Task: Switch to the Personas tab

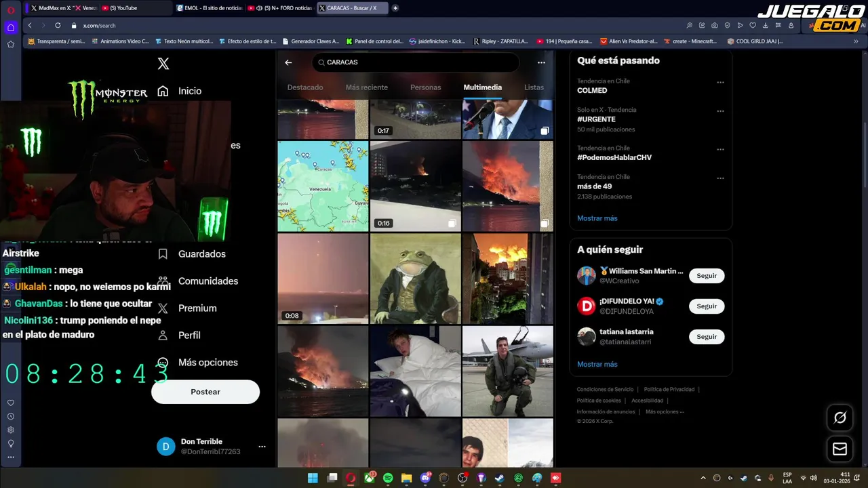Action: tap(425, 87)
